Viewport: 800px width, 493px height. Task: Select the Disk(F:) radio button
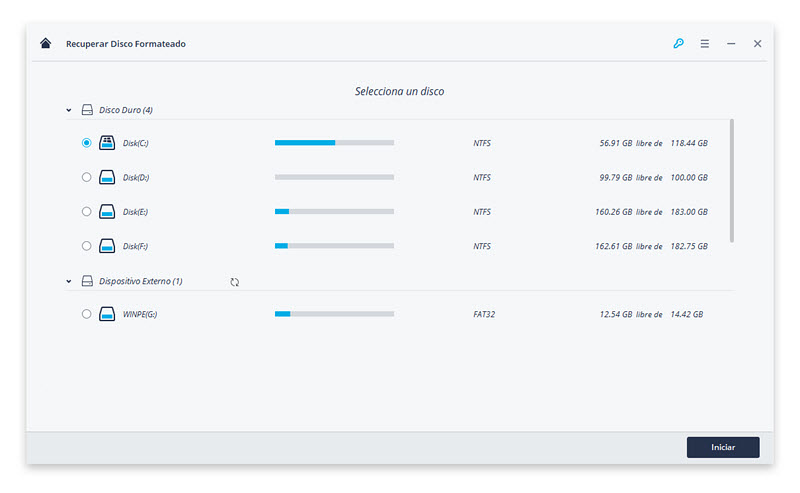pos(86,246)
